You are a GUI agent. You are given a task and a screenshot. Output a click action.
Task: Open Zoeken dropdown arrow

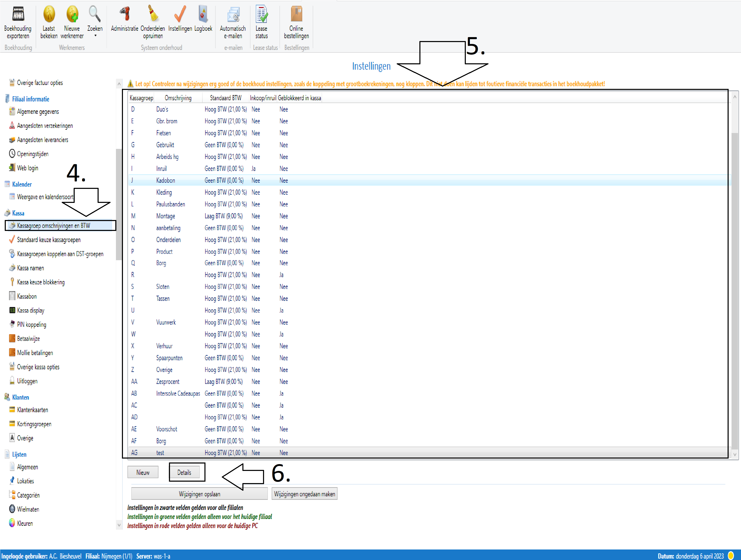coord(95,36)
